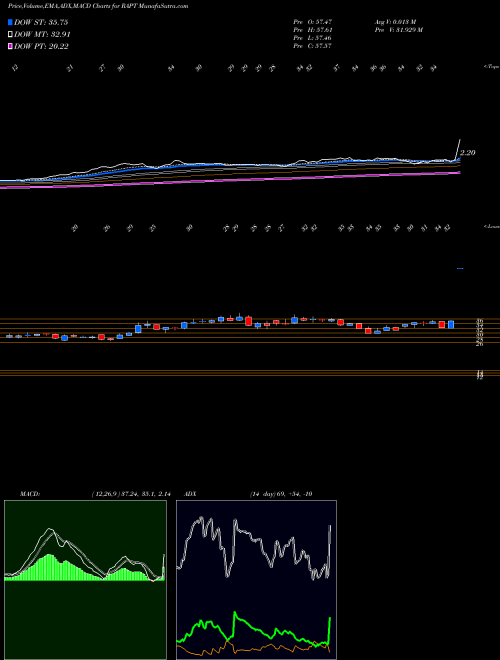Click the thick green +DI line in ADX panel
This screenshot has width=500, height=660.
click(254, 628)
